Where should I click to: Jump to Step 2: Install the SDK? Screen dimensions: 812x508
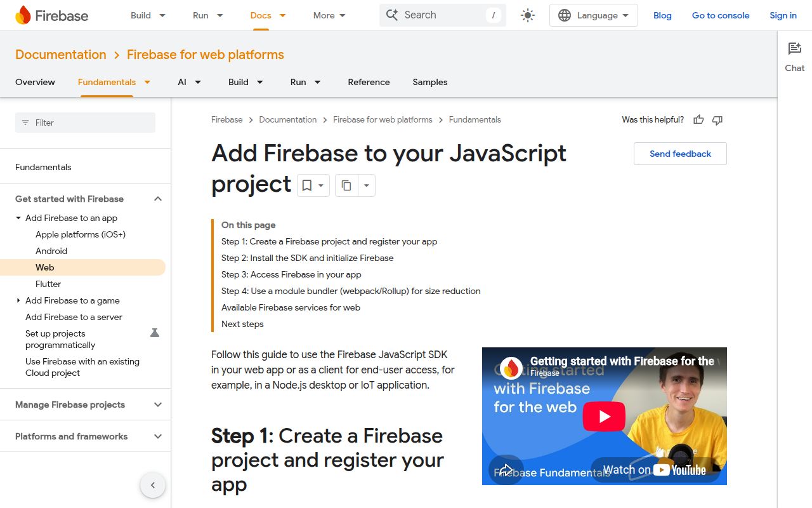pos(308,258)
